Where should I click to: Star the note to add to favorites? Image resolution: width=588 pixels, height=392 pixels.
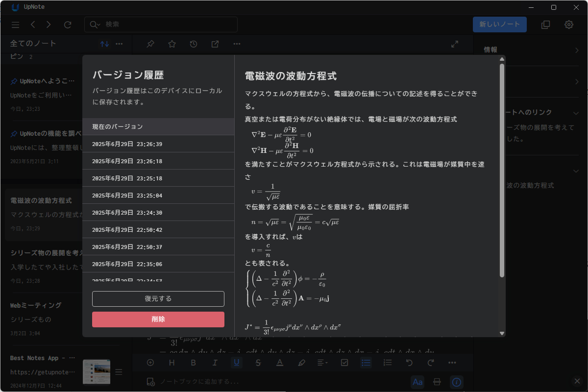[171, 44]
